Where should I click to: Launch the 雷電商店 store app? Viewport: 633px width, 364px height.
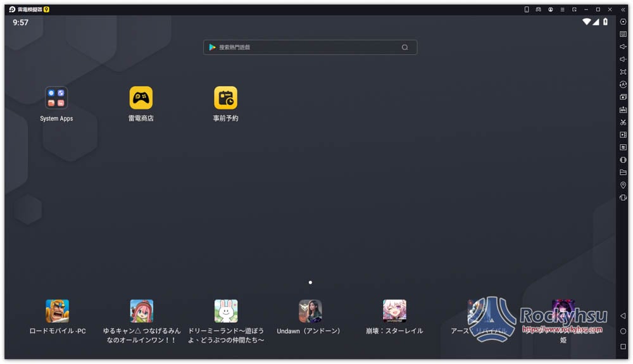click(141, 97)
